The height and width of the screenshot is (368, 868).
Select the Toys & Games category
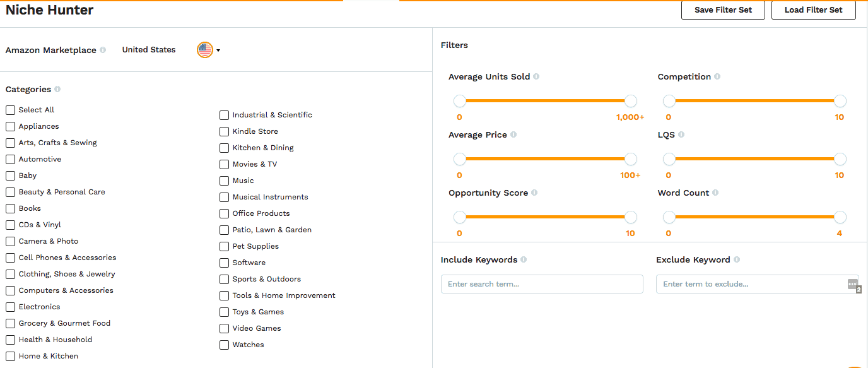point(224,312)
